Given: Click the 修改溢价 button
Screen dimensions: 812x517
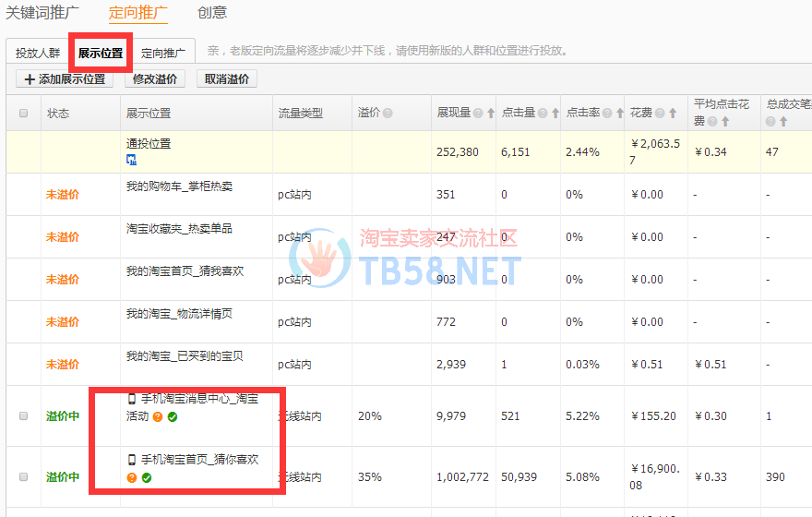Looking at the screenshot, I should click(x=154, y=79).
